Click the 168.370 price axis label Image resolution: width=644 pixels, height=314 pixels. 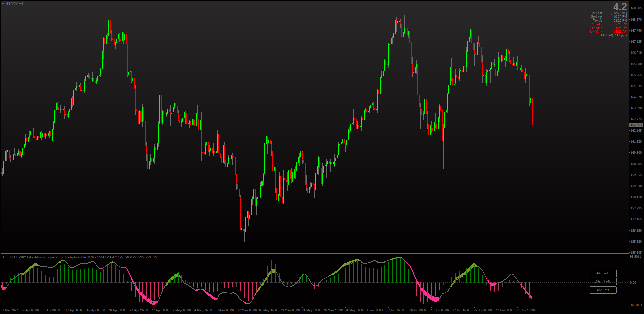(636, 20)
